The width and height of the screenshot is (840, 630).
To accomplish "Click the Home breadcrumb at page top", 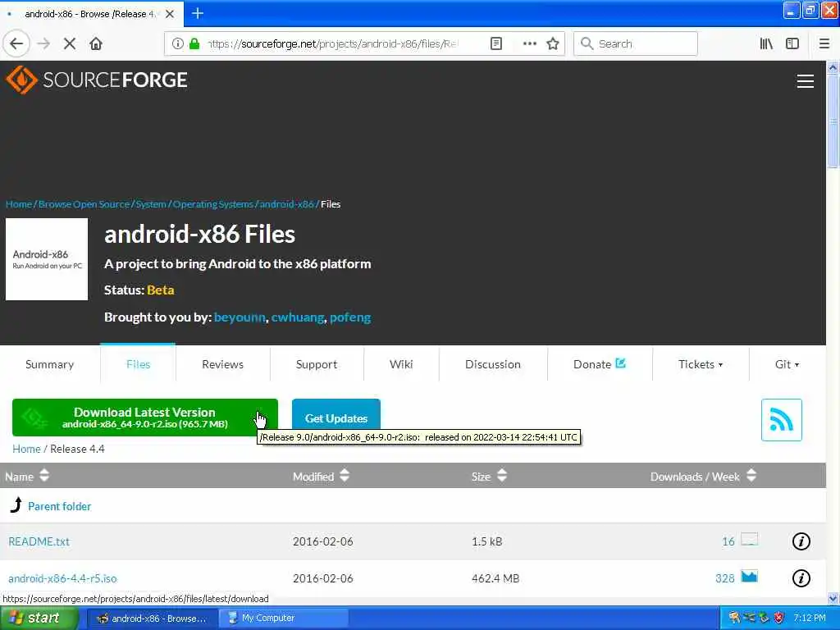I will (x=19, y=204).
